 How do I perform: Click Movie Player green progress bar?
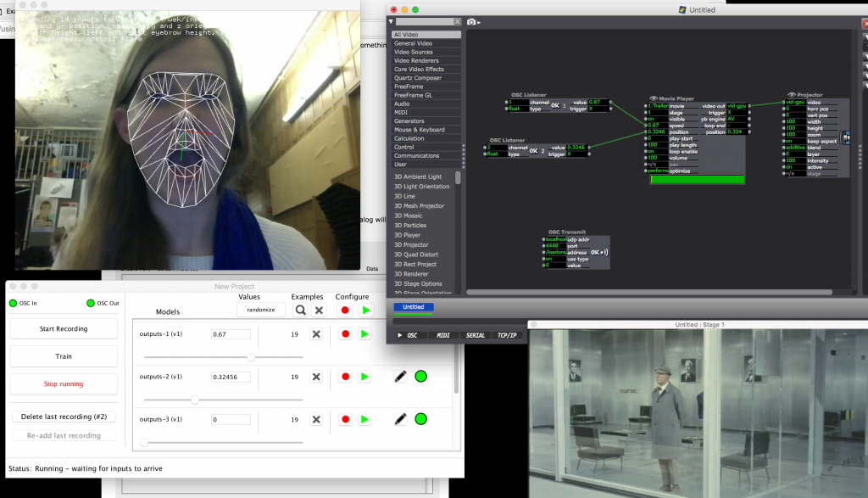697,180
